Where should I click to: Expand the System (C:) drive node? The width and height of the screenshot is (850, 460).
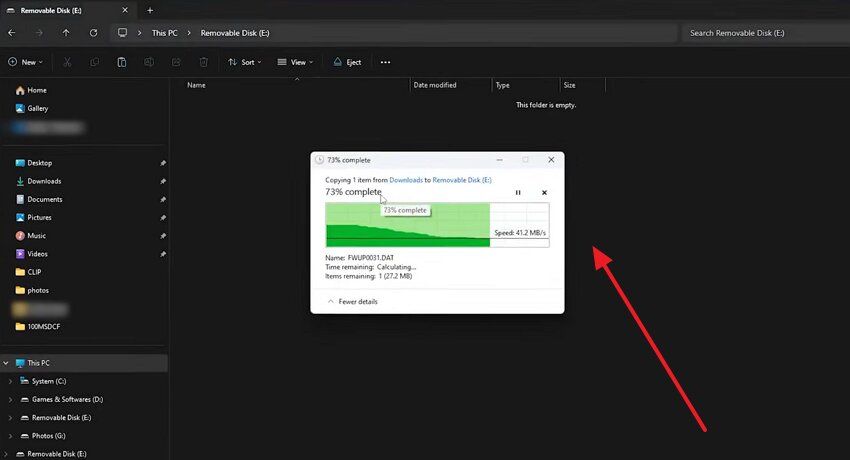[x=10, y=381]
